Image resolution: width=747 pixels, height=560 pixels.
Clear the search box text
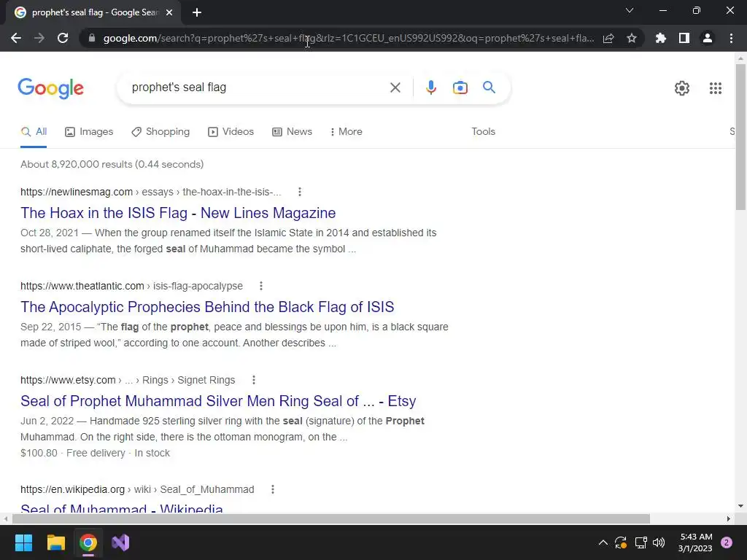(395, 87)
